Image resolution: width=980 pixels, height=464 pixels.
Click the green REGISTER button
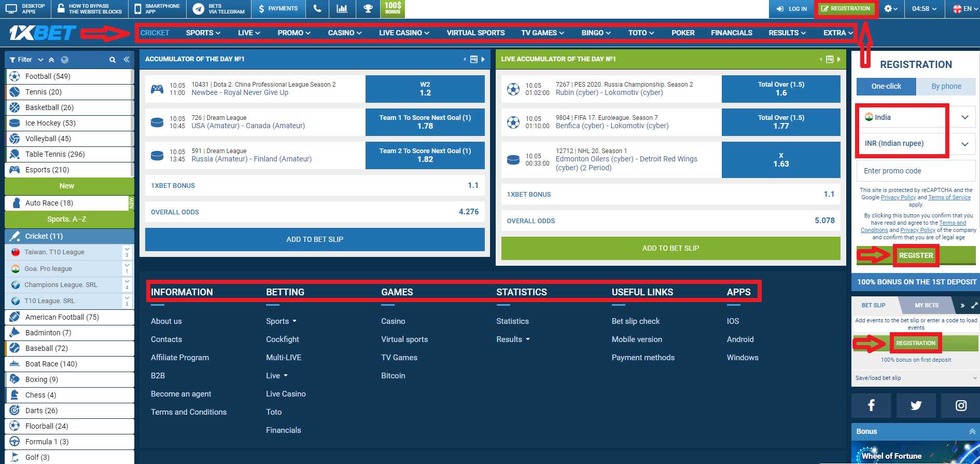coord(916,255)
